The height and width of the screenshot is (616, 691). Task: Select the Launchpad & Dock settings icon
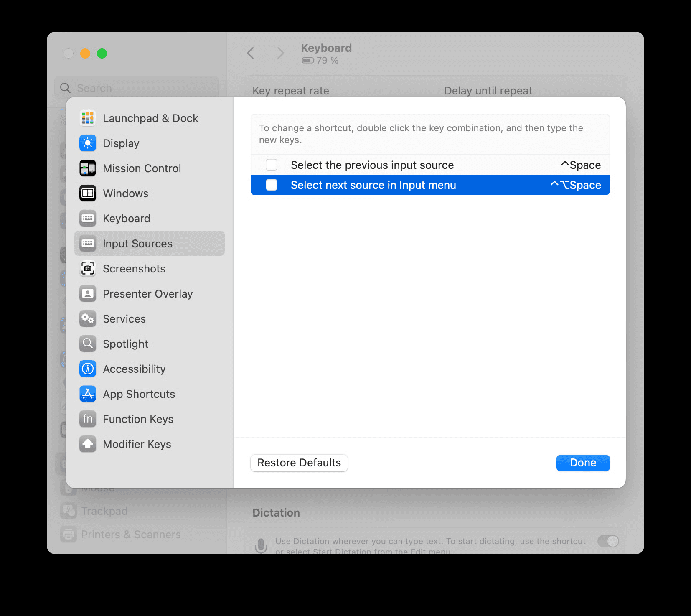tap(87, 118)
